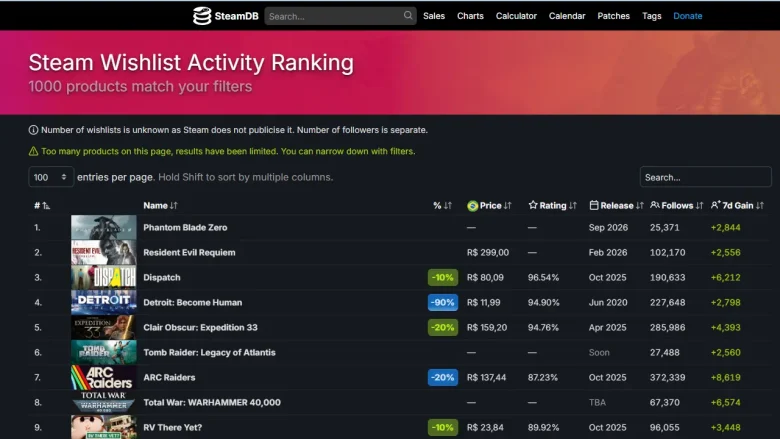This screenshot has width=780, height=439.
Task: Open the entries per page dropdown
Action: click(x=51, y=177)
